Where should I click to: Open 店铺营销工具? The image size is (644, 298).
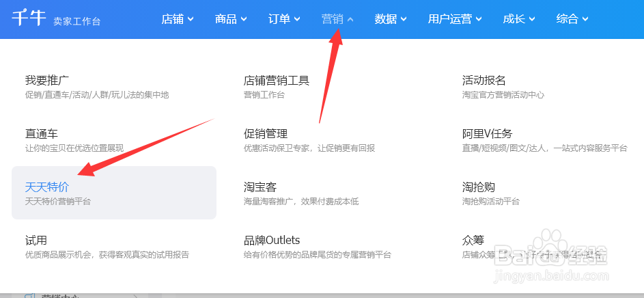pyautogui.click(x=277, y=80)
